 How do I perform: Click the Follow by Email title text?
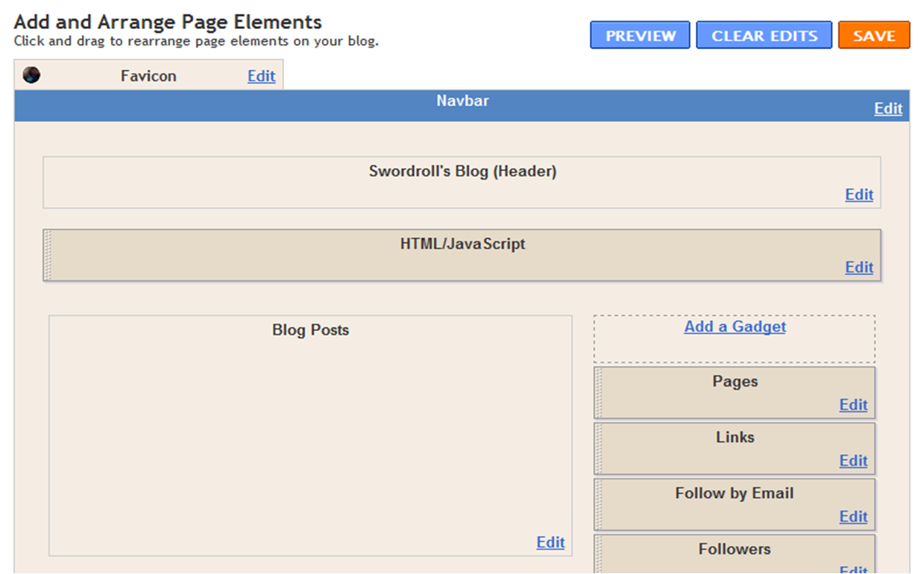[x=735, y=493]
